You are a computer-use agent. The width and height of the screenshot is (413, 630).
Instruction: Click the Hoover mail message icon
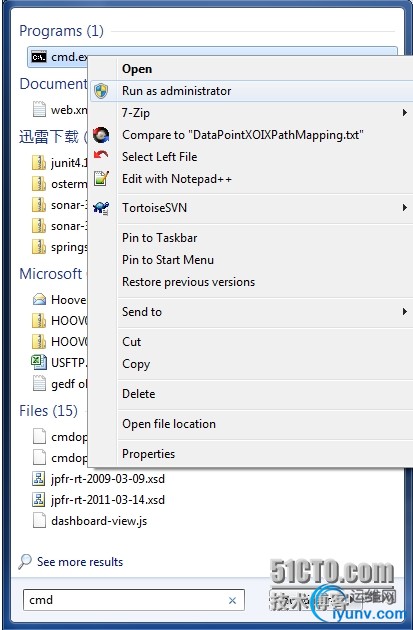pyautogui.click(x=39, y=299)
